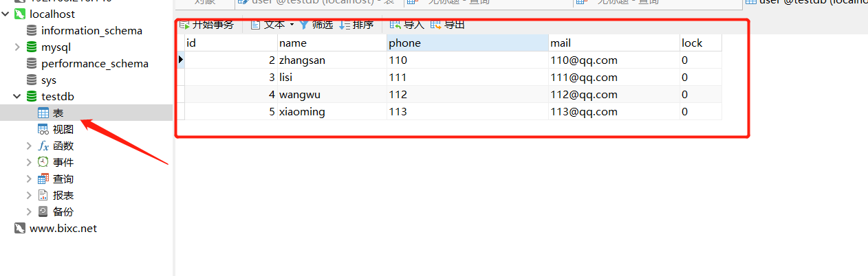Viewport: 868px width, 276px height.
Task: Collapse the localhost connection tree
Action: click(6, 14)
